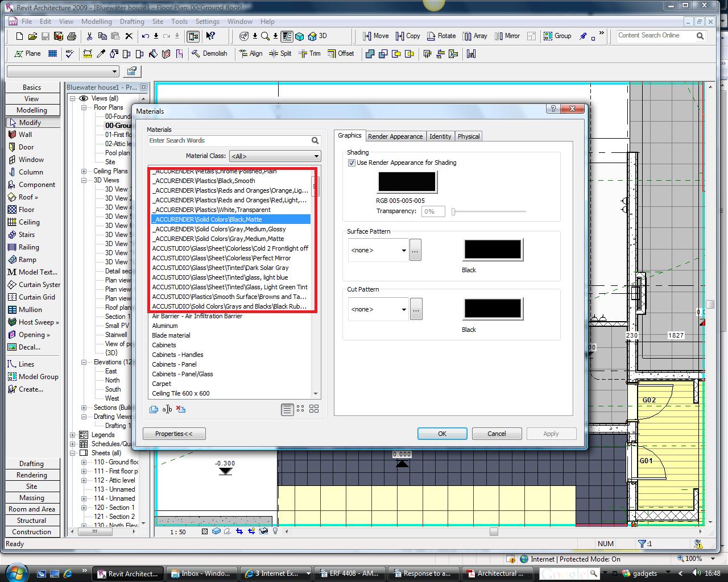Open the Drafting menu
Screen dimensions: 728x582
coord(132,22)
